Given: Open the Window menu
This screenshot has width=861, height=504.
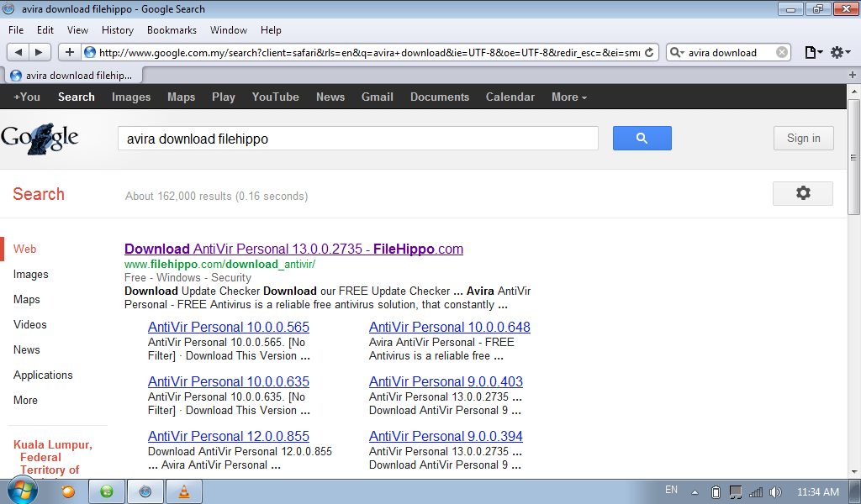Looking at the screenshot, I should (x=229, y=30).
